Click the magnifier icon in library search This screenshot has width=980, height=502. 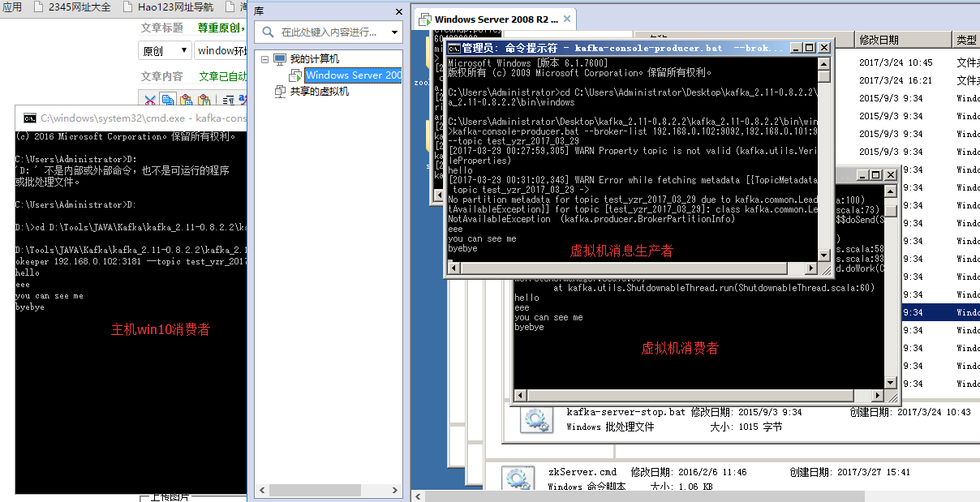[x=269, y=32]
